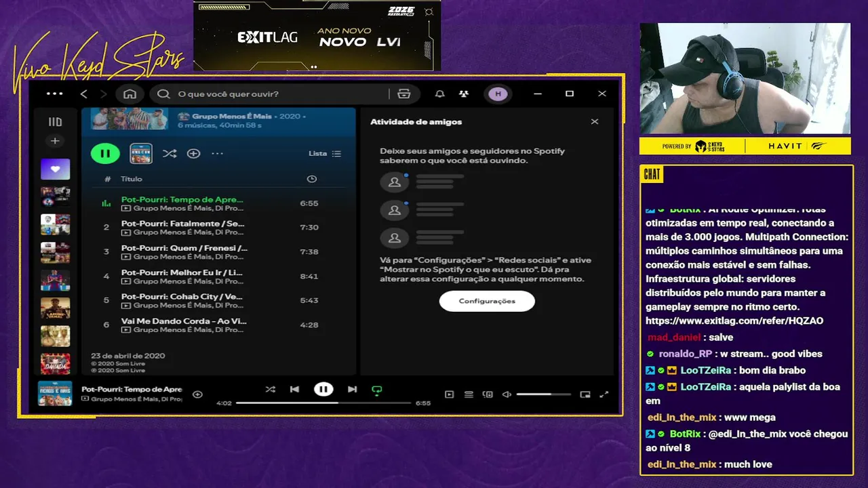Viewport: 868px width, 488px height.
Task: Open the playback queue icon
Action: pyautogui.click(x=469, y=394)
